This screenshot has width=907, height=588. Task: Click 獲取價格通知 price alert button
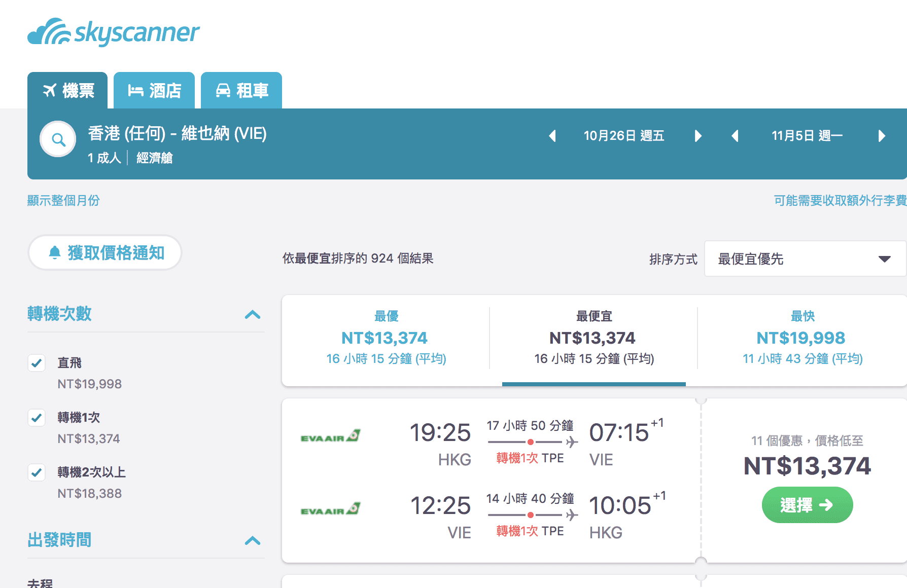[x=105, y=252]
